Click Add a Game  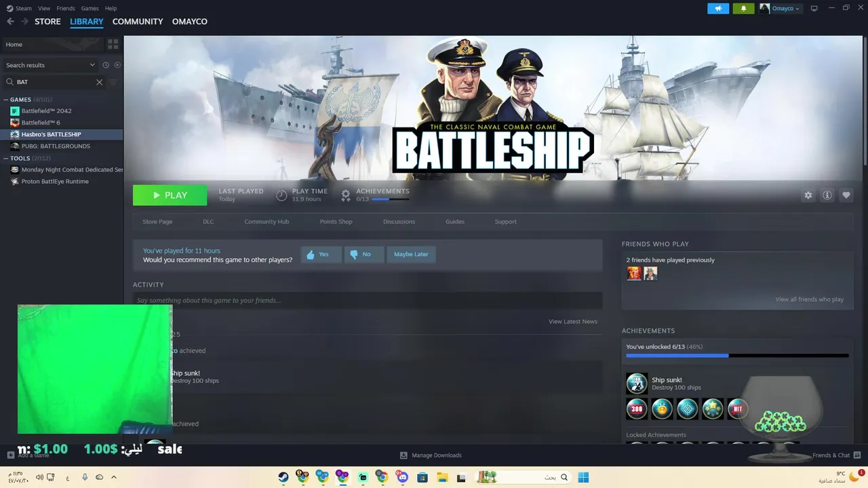pyautogui.click(x=28, y=455)
